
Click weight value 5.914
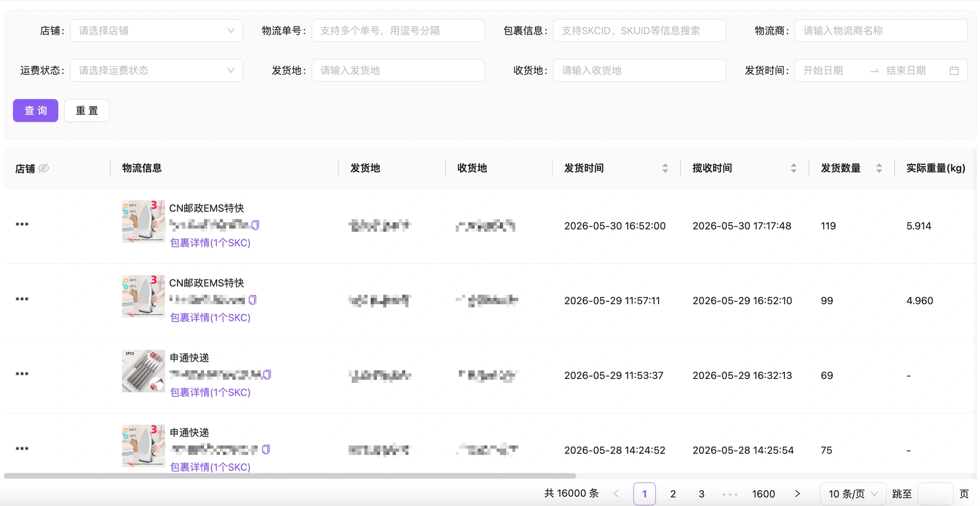(919, 225)
